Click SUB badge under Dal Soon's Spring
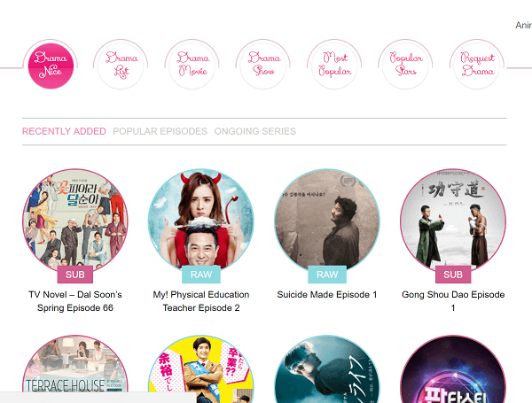 75,275
